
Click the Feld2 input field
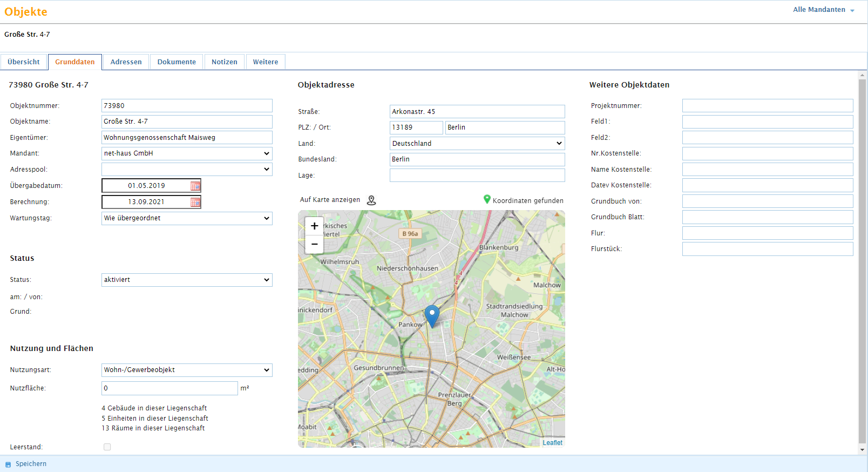768,138
